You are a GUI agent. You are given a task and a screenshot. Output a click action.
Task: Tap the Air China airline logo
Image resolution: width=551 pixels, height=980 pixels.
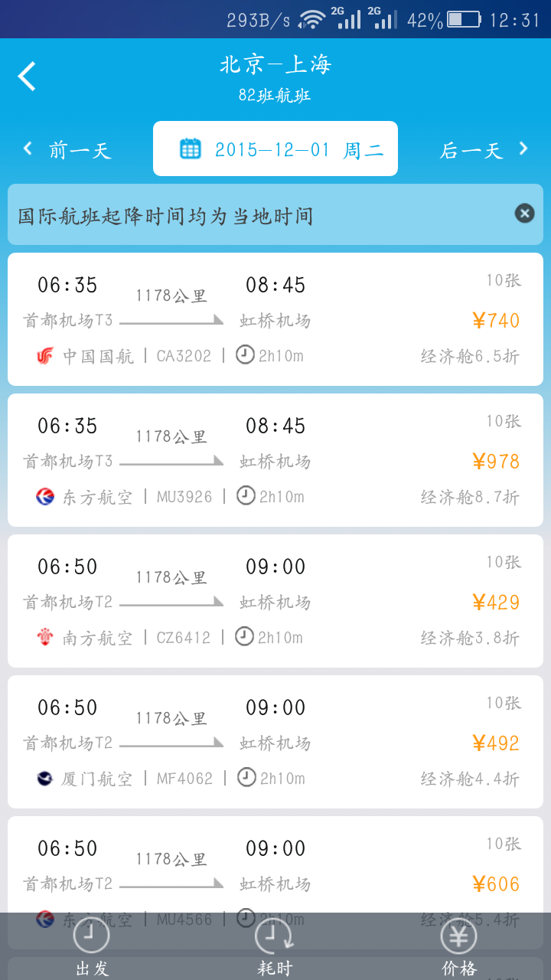[x=45, y=356]
